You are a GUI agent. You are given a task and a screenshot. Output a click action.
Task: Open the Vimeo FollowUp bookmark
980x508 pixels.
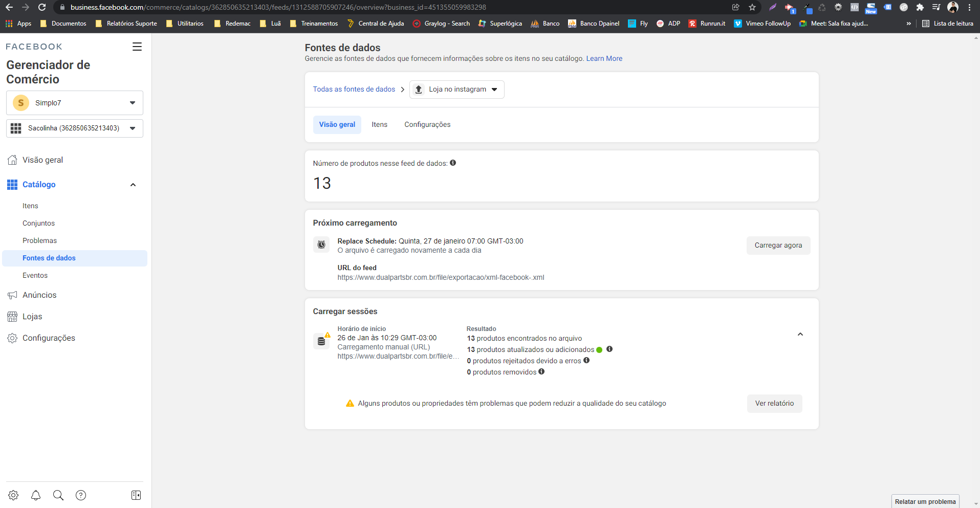[763, 24]
